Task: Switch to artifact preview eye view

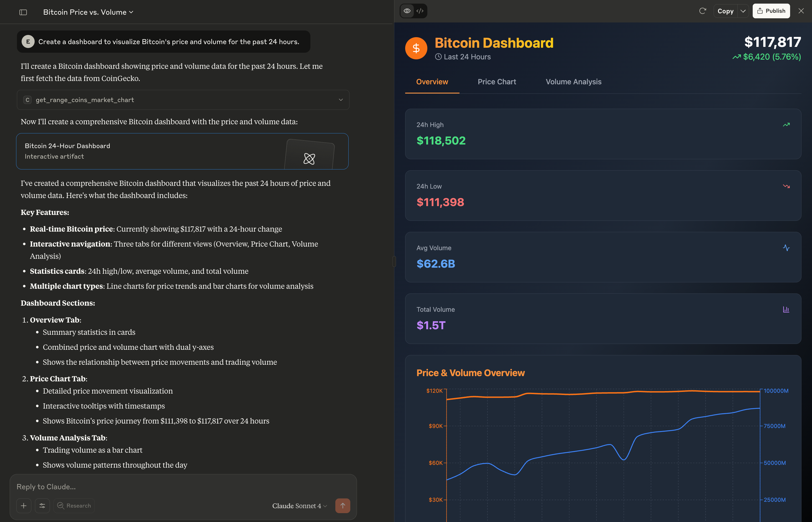Action: [x=407, y=11]
